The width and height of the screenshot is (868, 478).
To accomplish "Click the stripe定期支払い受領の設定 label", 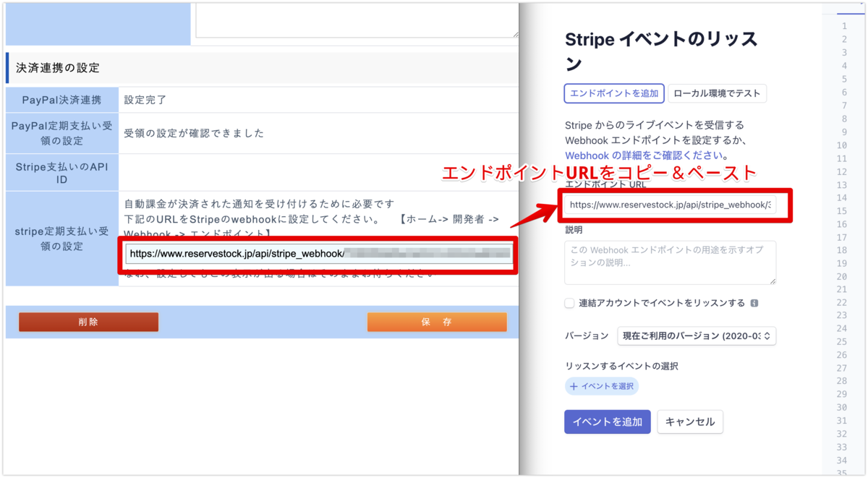I will tap(61, 239).
